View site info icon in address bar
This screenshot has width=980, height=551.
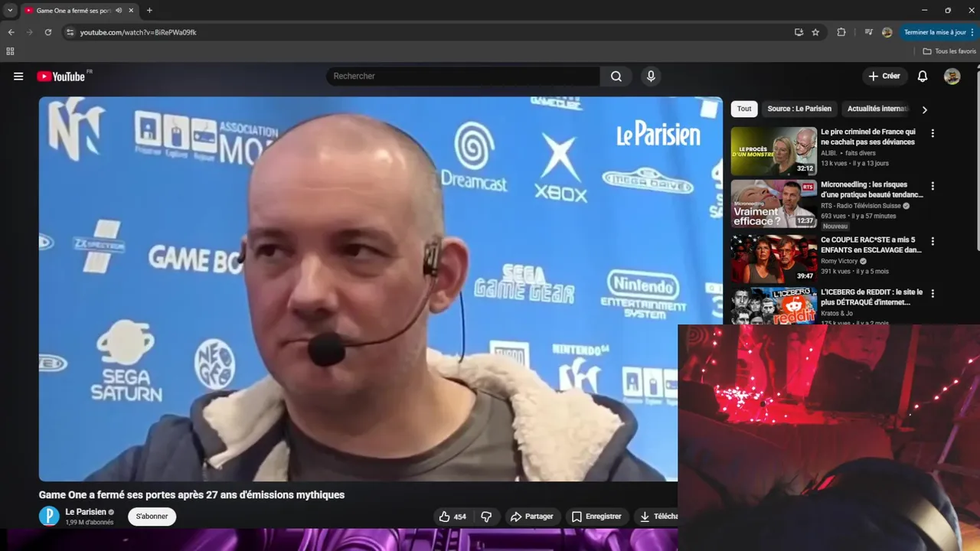(x=70, y=32)
